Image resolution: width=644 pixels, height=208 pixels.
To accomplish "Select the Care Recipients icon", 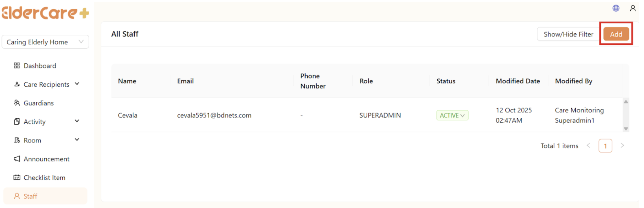I will pyautogui.click(x=17, y=84).
